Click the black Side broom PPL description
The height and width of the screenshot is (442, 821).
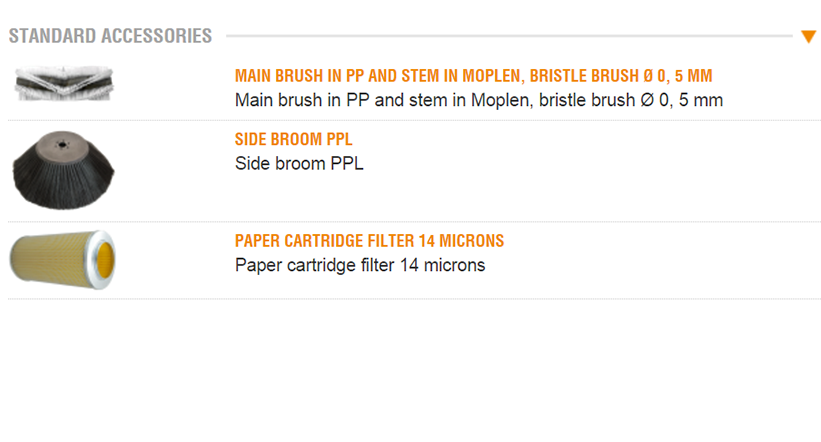tap(299, 164)
